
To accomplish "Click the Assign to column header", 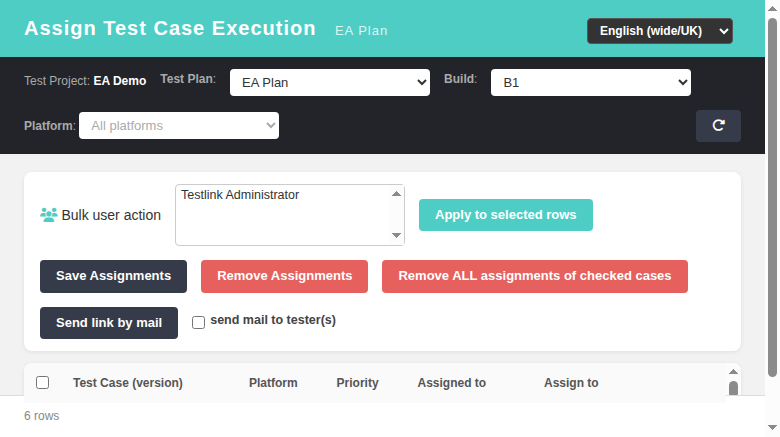I will click(x=571, y=383).
